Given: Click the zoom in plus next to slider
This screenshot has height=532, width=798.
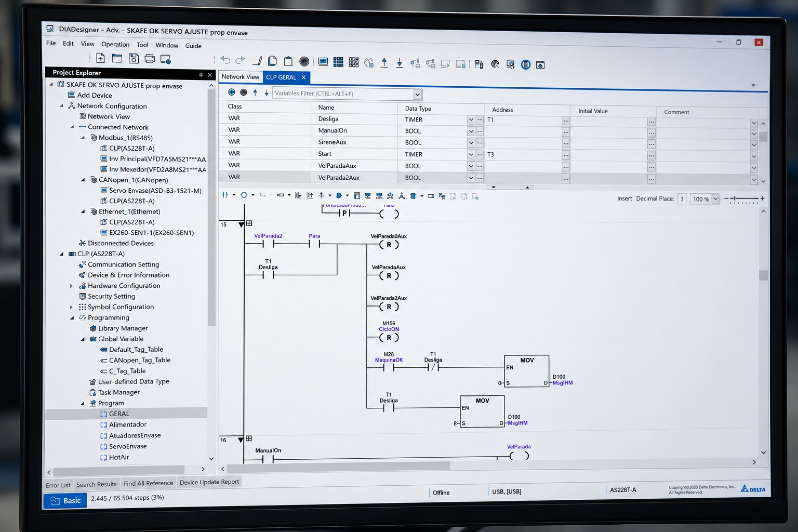Looking at the screenshot, I should pyautogui.click(x=762, y=198).
